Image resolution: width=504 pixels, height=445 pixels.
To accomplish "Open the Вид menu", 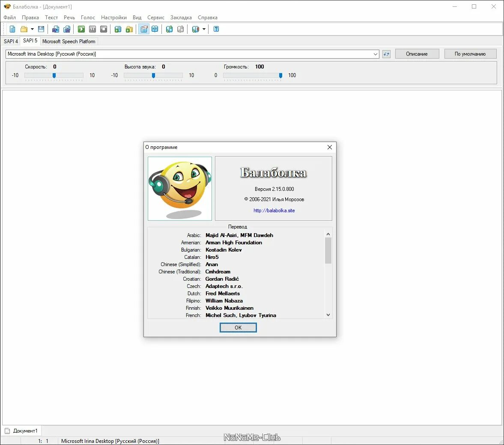I will (137, 18).
